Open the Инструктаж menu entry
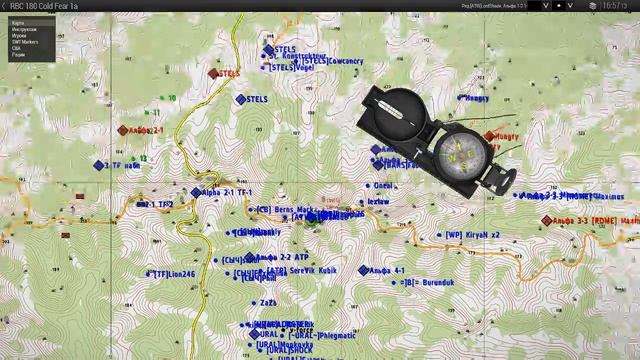Viewport: 640px width, 360px height. pyautogui.click(x=31, y=29)
